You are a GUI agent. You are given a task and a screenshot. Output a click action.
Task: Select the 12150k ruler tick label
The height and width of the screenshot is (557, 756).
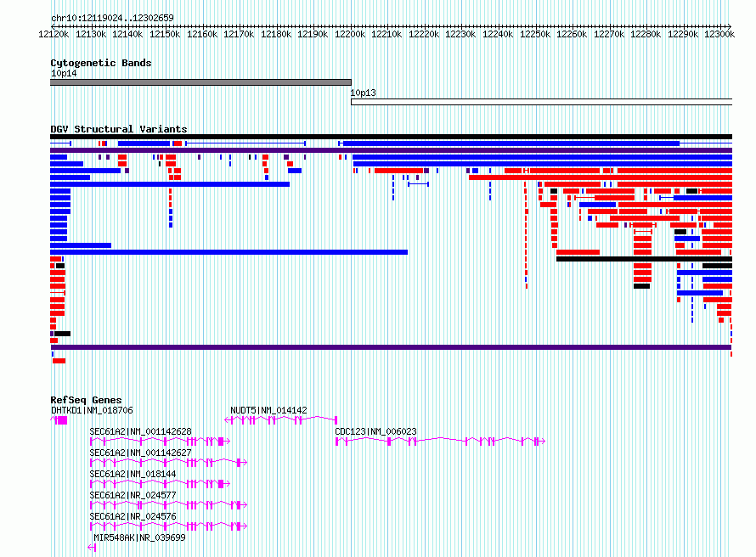[x=165, y=34]
